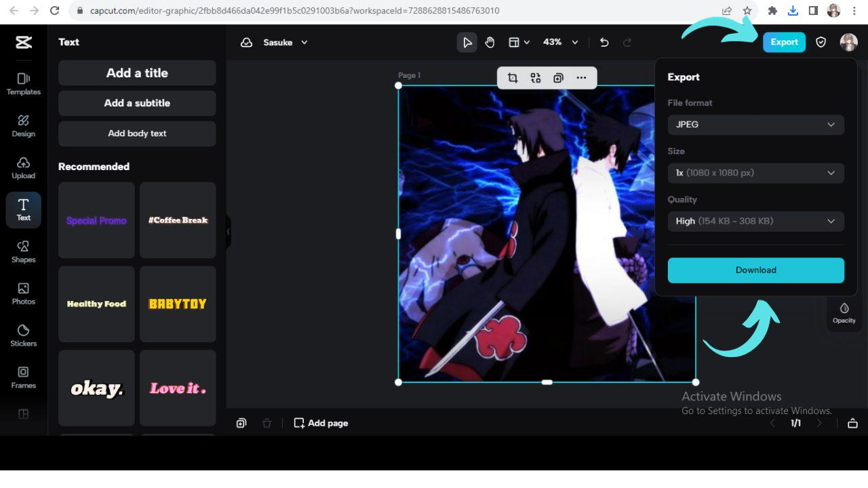Click the CapCut logo icon
868x488 pixels.
(x=24, y=42)
